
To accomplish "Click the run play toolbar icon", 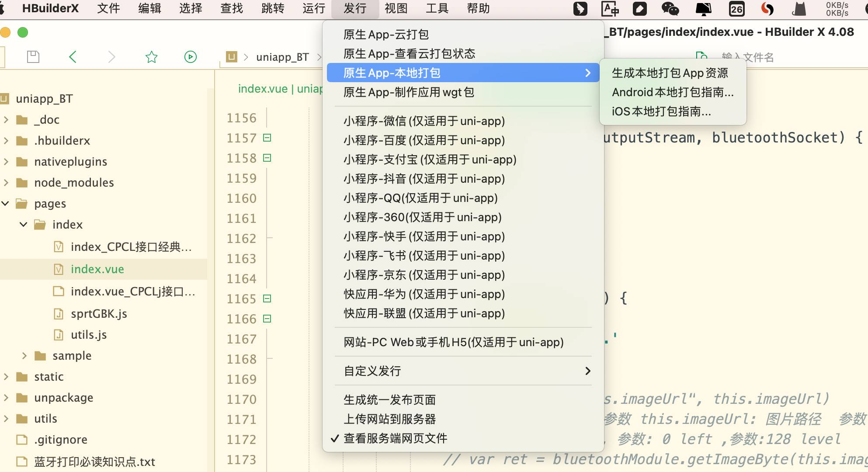I will click(191, 57).
